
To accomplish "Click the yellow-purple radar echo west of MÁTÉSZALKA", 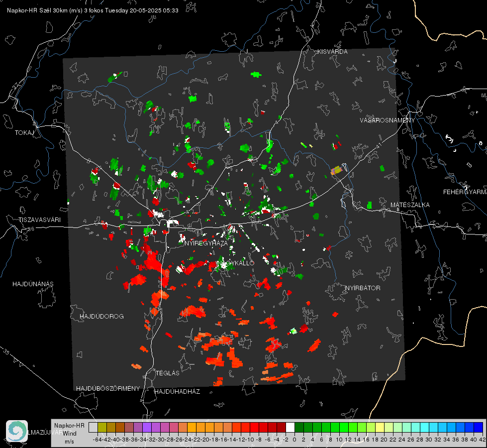I will click(x=336, y=170).
